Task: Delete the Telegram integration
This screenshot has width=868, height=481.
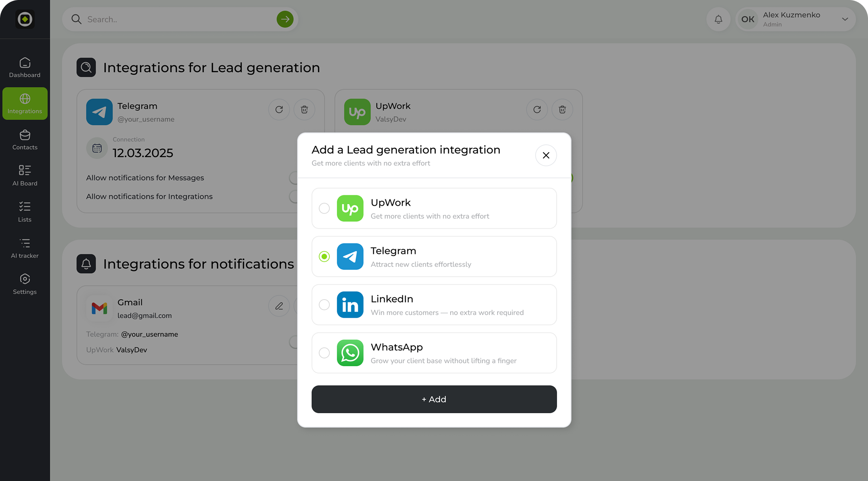Action: (x=304, y=110)
